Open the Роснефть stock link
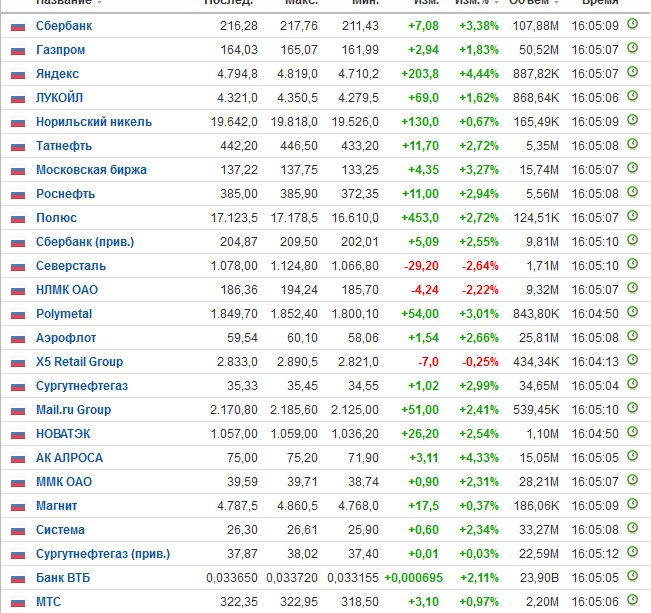The height and width of the screenshot is (613, 651). 65,194
